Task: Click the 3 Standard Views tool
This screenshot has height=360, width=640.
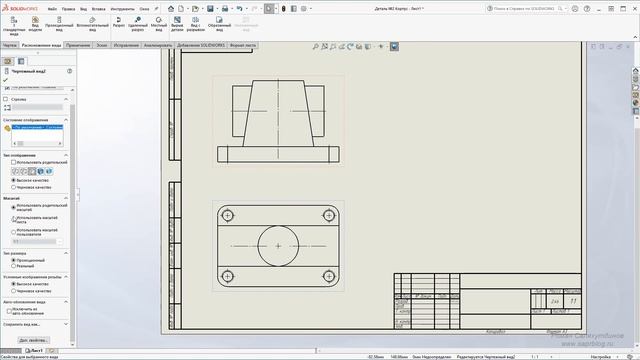Action: [13, 25]
